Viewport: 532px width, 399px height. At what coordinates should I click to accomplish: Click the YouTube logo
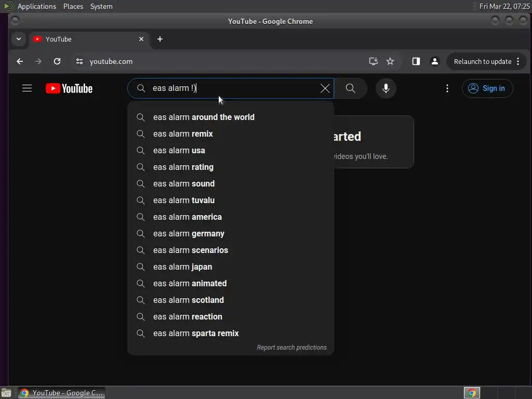69,88
